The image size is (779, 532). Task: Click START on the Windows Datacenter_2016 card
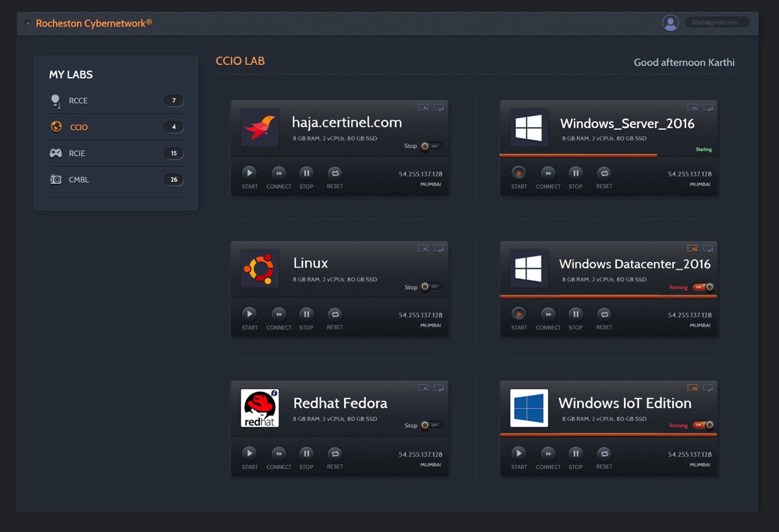[519, 314]
